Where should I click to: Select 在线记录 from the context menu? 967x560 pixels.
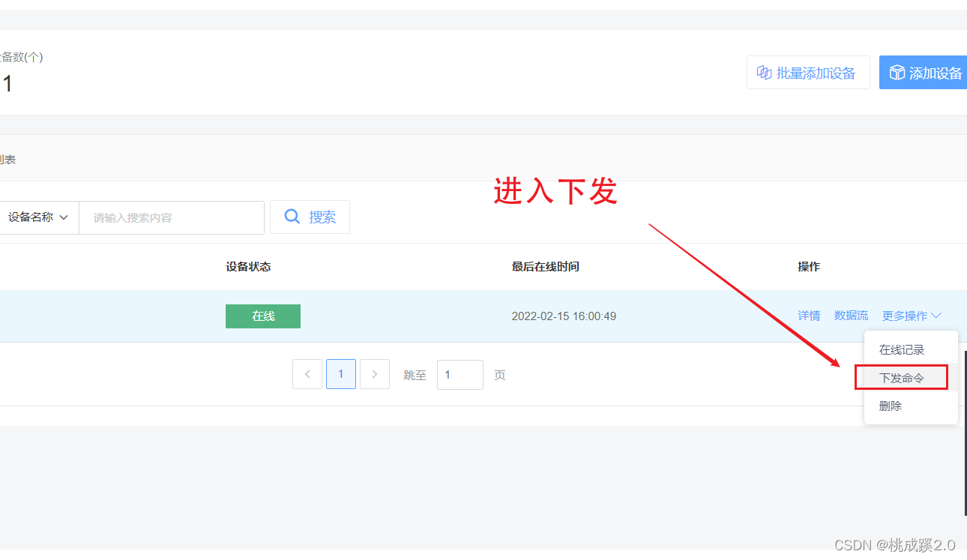(x=900, y=349)
